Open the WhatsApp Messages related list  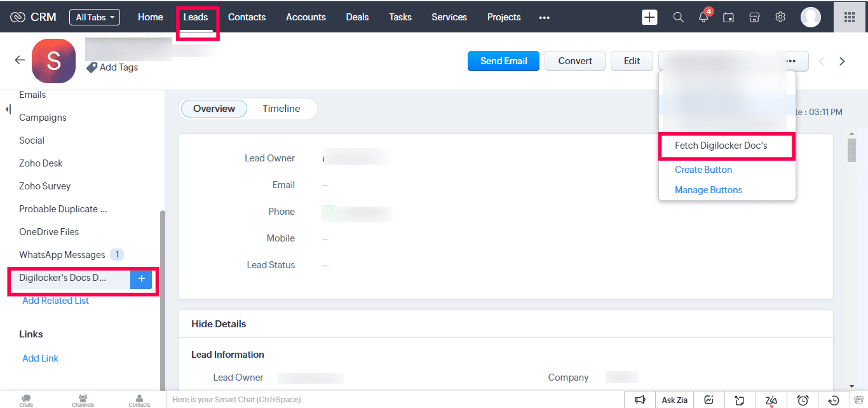62,255
